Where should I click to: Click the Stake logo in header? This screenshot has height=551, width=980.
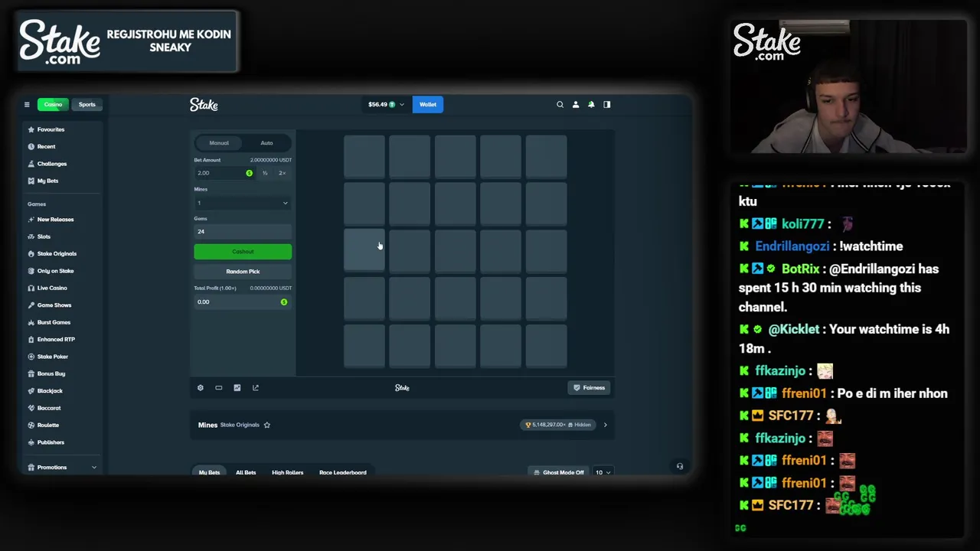pyautogui.click(x=204, y=105)
